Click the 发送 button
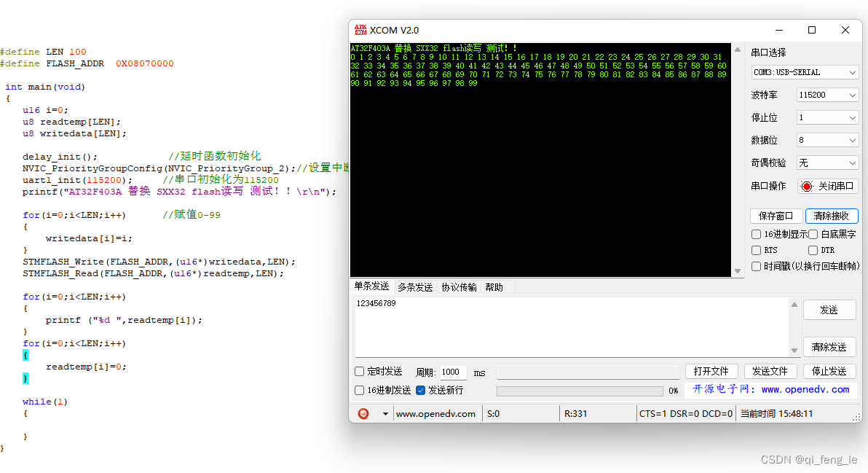868x473 pixels. coord(829,310)
